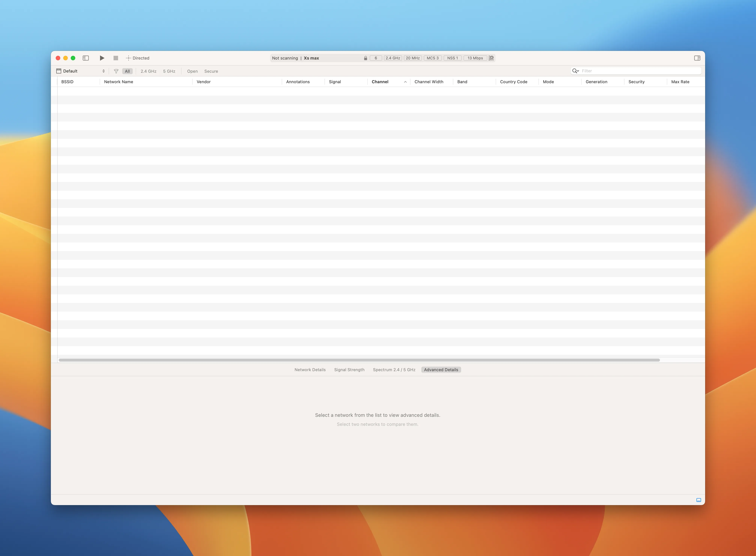Toggle the right inspector panel icon
This screenshot has height=556, width=756.
pos(697,58)
